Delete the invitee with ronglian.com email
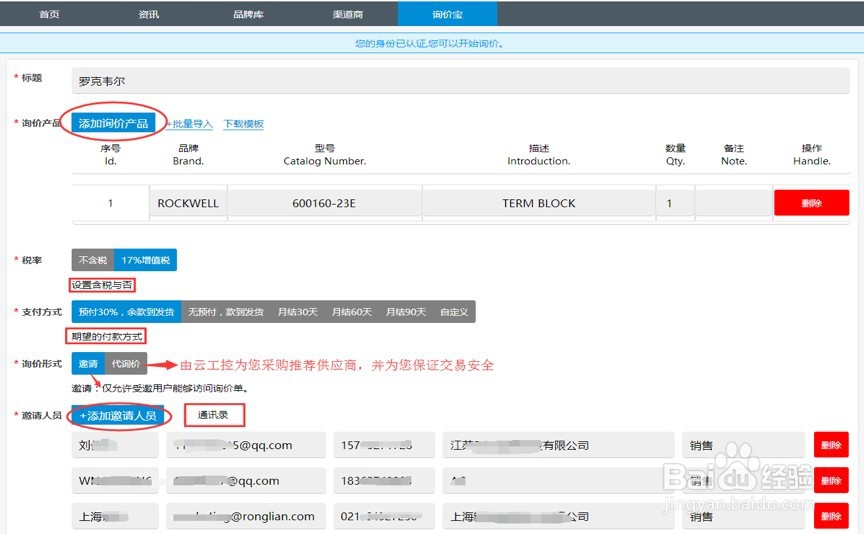Screen dimensions: 864x534 tap(831, 516)
